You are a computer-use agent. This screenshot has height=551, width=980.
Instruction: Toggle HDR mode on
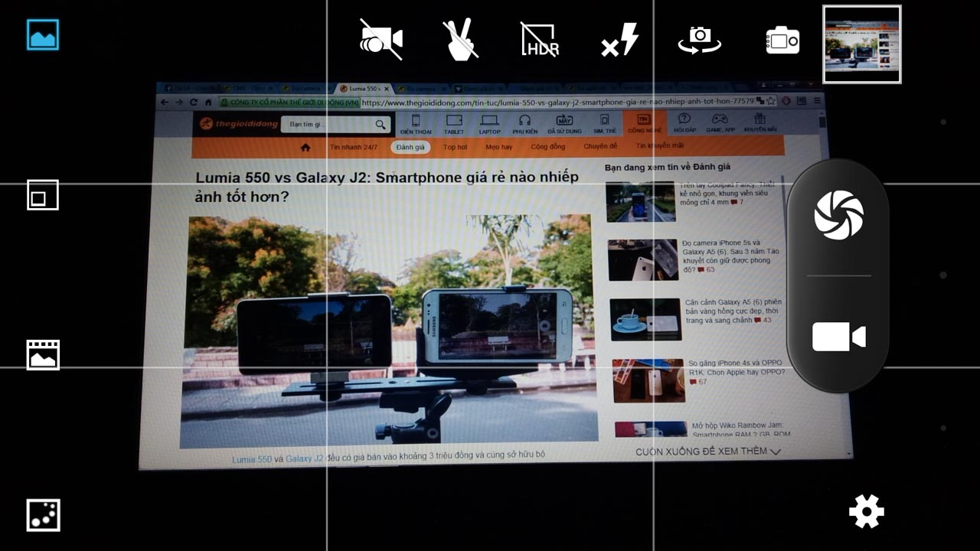point(538,42)
